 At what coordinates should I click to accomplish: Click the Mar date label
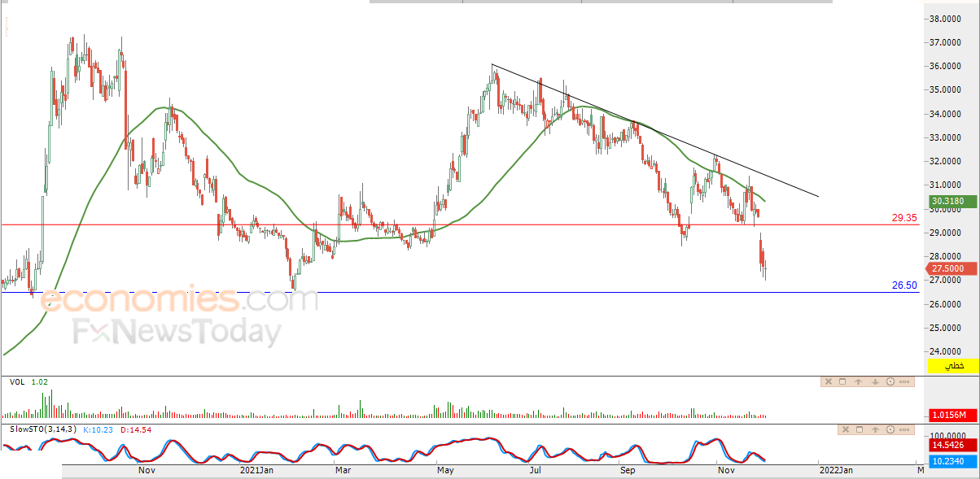[x=344, y=470]
